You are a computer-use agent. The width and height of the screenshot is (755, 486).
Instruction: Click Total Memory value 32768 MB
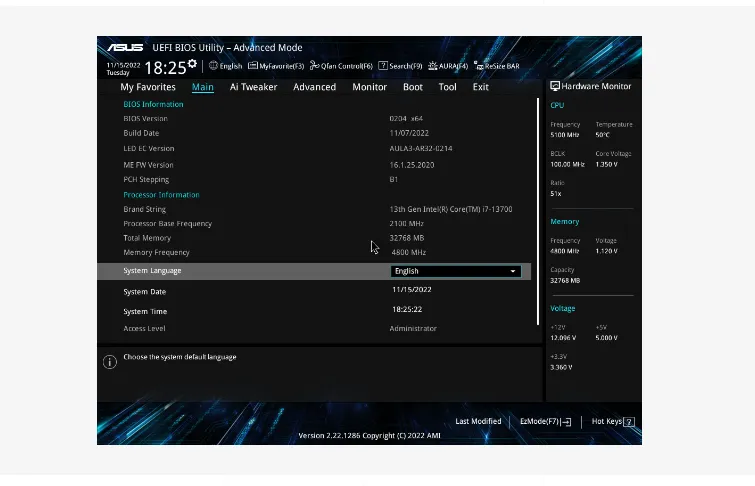coord(407,238)
